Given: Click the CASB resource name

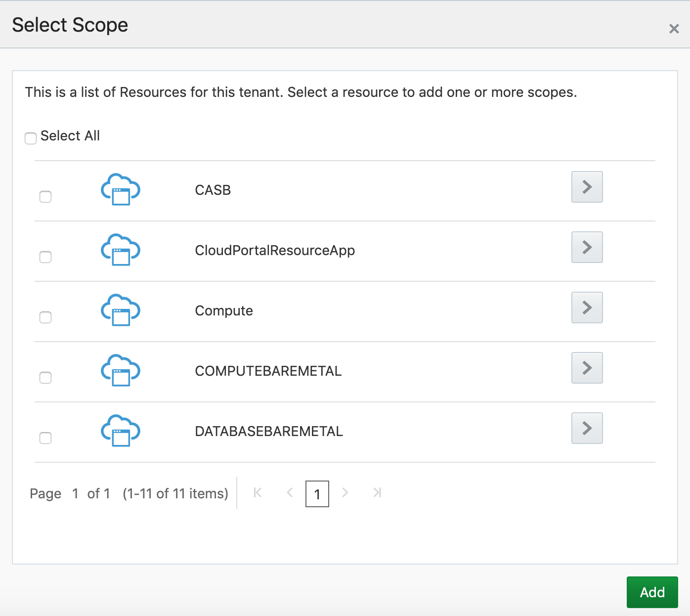Looking at the screenshot, I should pos(213,190).
